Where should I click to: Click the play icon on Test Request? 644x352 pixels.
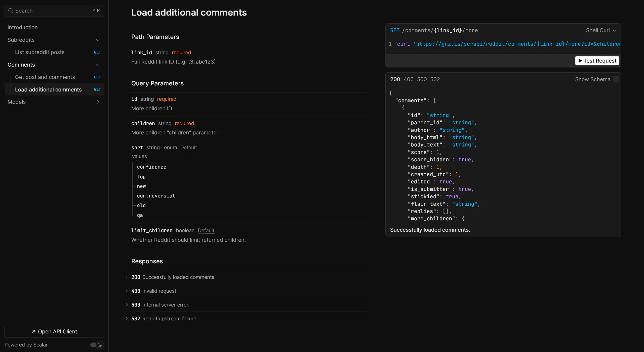pyautogui.click(x=580, y=61)
